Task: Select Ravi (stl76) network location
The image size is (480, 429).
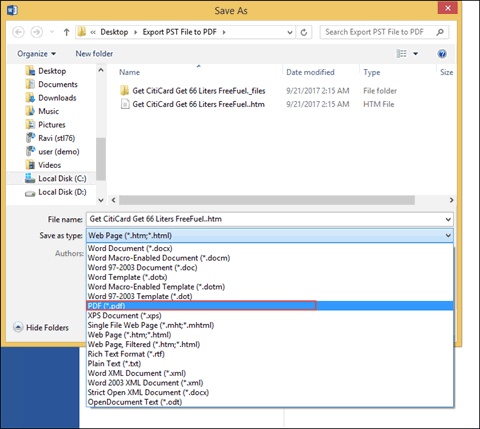Action: coord(51,138)
